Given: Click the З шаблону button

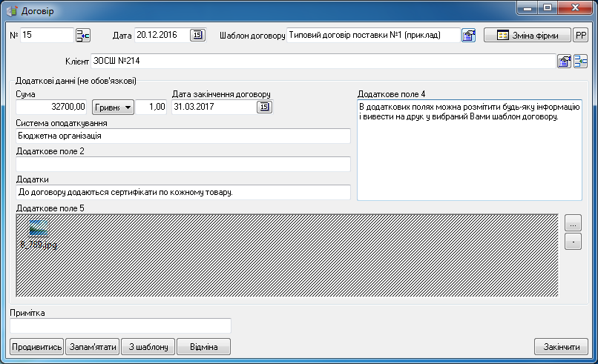Looking at the screenshot, I should 148,346.
